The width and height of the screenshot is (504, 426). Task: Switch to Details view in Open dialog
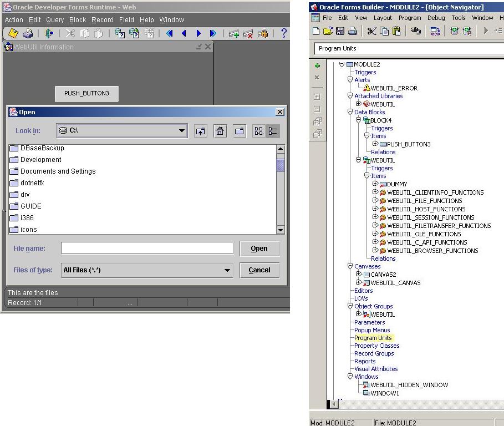pos(273,131)
